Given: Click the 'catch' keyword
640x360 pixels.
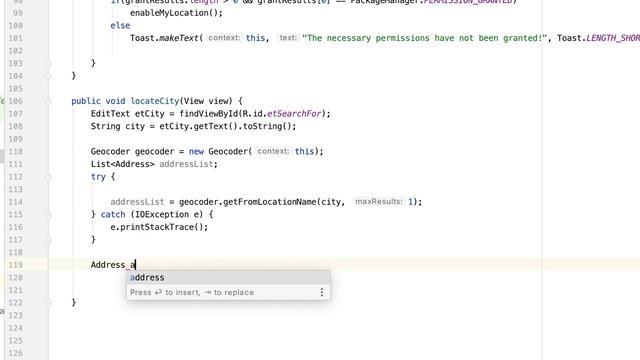Looking at the screenshot, I should [113, 214].
